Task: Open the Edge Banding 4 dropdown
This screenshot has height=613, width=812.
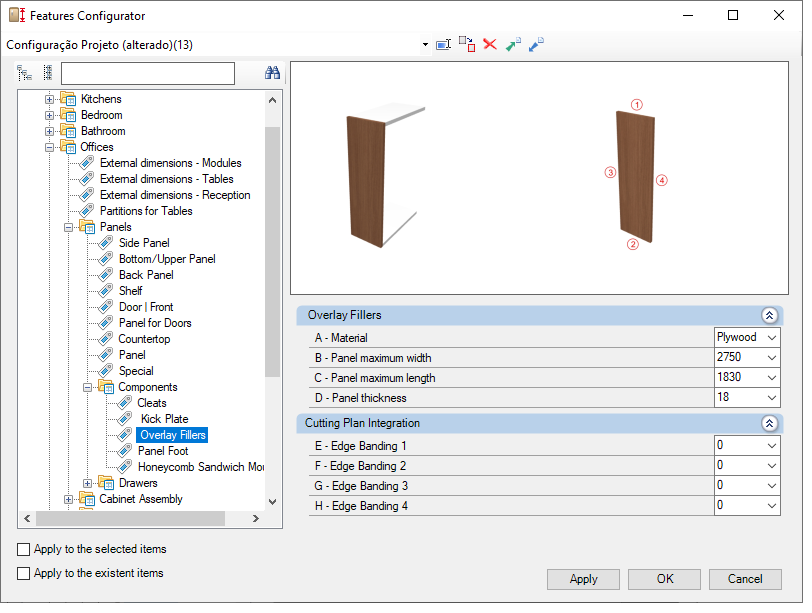Action: pyautogui.click(x=772, y=506)
